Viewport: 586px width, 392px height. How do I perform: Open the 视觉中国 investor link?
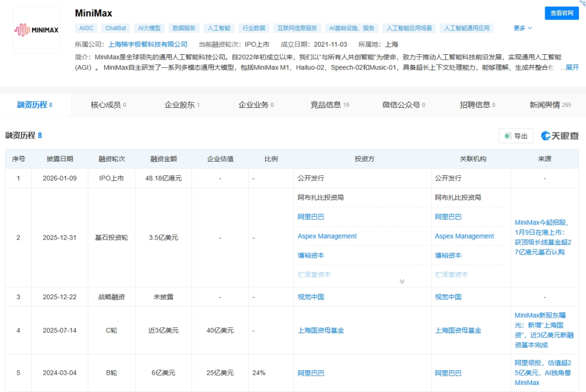pyautogui.click(x=311, y=297)
